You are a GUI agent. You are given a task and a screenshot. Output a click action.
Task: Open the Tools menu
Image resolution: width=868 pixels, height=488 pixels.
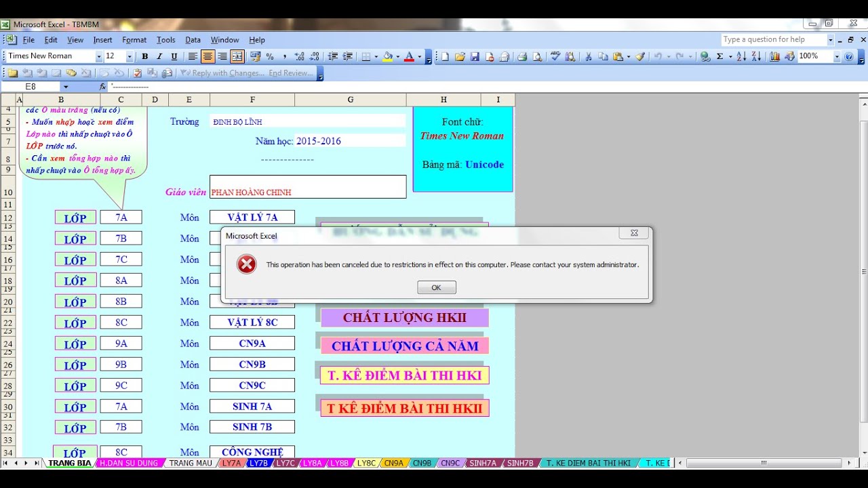[166, 40]
